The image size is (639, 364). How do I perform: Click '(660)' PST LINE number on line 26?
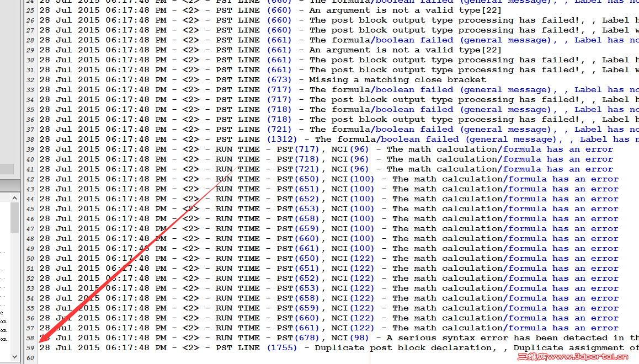pyautogui.click(x=279, y=20)
